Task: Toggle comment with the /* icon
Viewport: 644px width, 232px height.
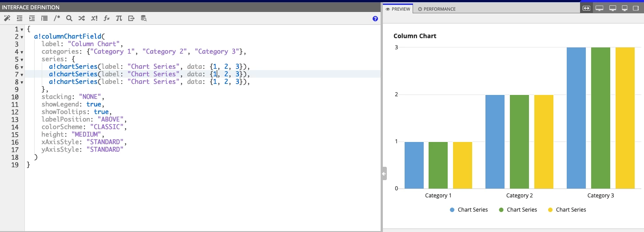Action: pyautogui.click(x=56, y=18)
